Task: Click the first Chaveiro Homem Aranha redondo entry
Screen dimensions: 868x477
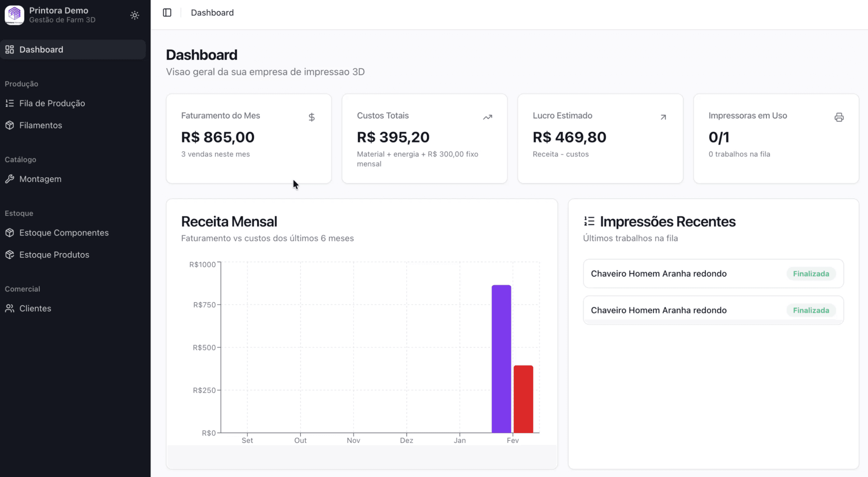Action: (658, 274)
